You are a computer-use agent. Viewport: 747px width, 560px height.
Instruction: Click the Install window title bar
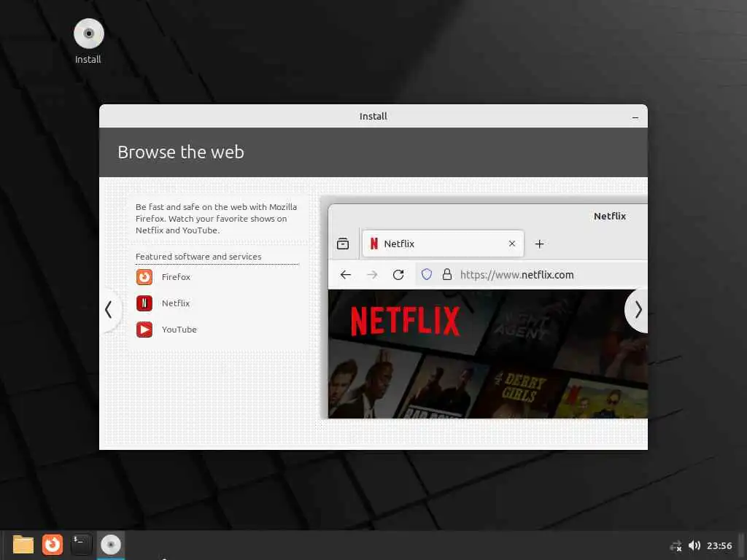click(373, 116)
